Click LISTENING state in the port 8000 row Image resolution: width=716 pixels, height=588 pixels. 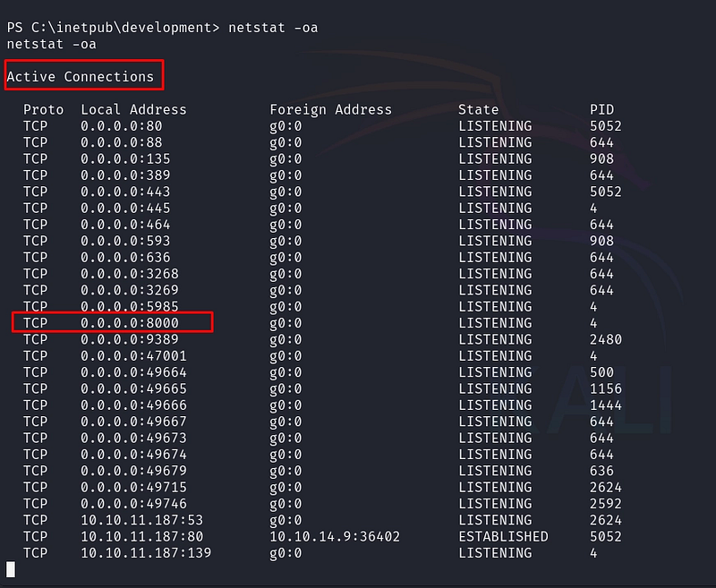coord(495,323)
